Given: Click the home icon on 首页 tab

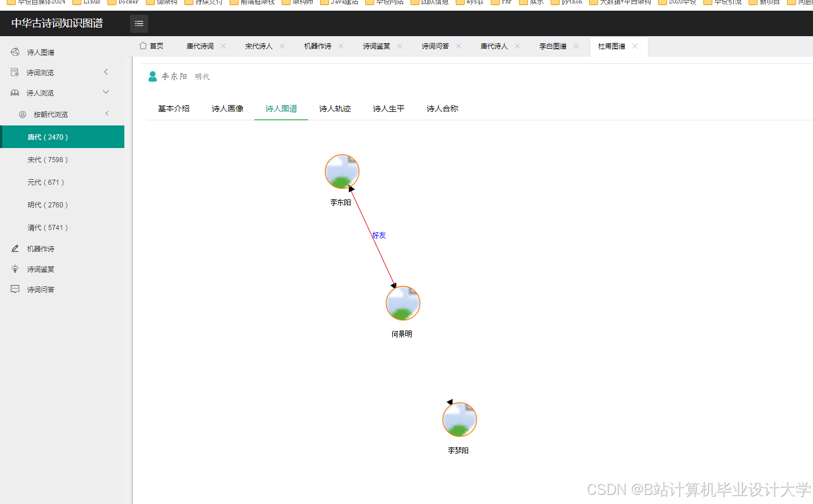Looking at the screenshot, I should click(x=143, y=46).
